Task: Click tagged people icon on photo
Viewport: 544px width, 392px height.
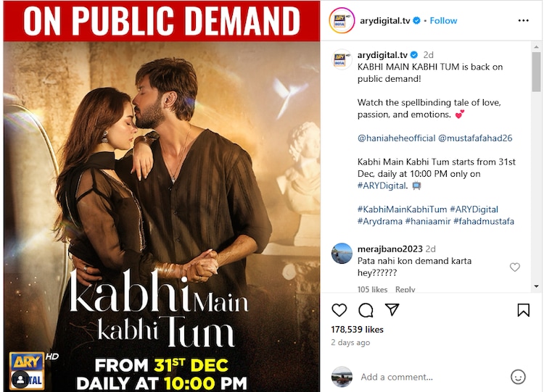Action: coord(20,380)
